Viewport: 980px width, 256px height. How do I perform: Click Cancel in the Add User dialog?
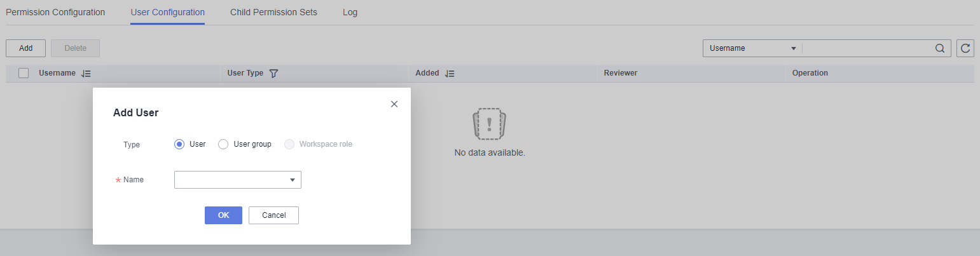[273, 215]
